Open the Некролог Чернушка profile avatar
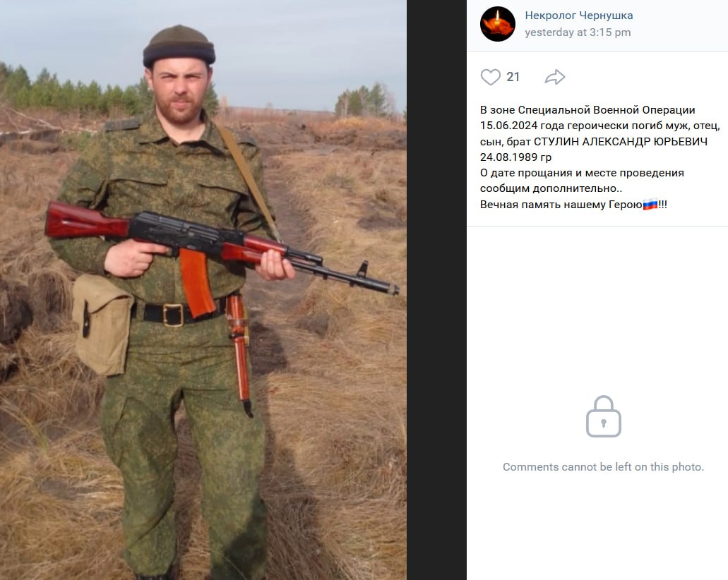Screen dimensions: 728x580 [x=498, y=24]
